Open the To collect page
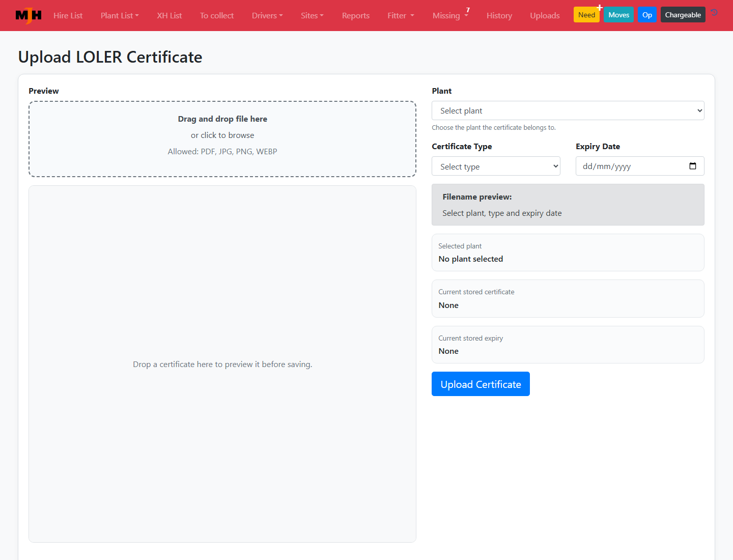733x560 pixels. [x=217, y=15]
